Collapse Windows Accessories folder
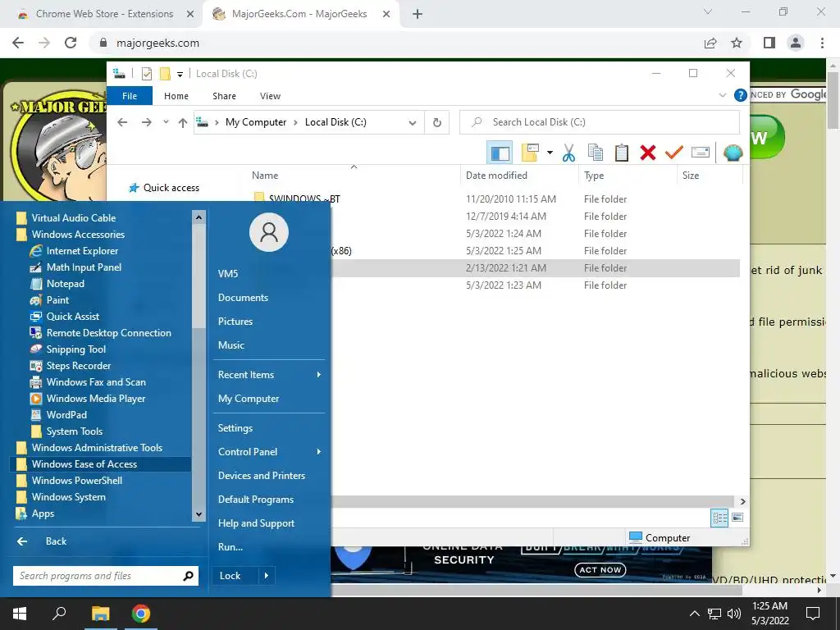 click(78, 235)
